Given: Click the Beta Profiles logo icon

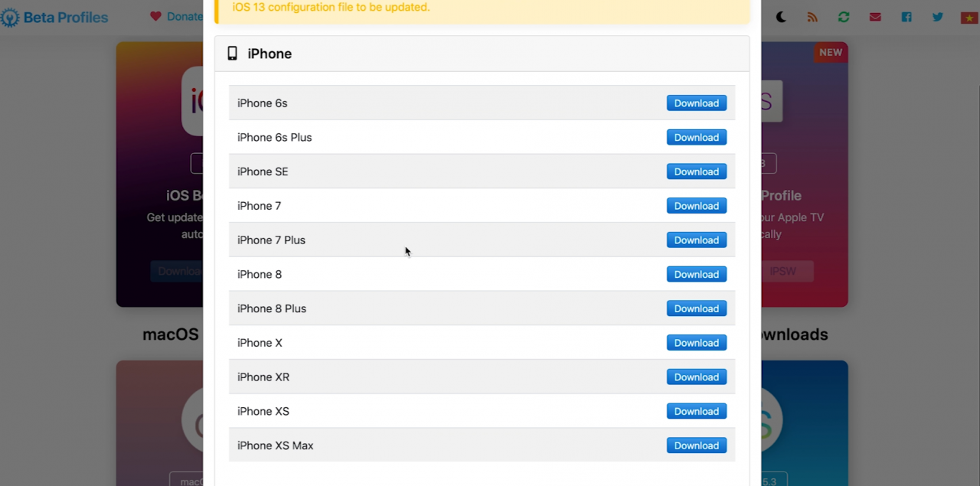Looking at the screenshot, I should pyautogui.click(x=10, y=17).
